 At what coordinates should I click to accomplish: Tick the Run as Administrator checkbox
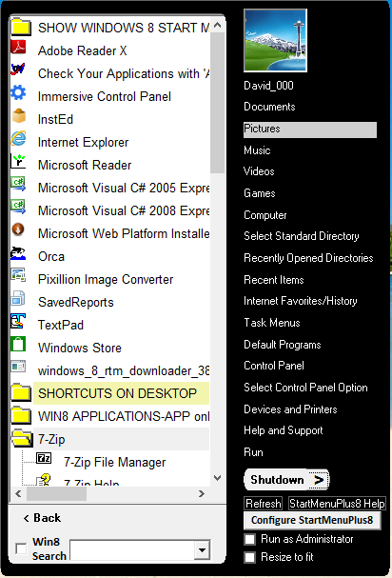click(250, 539)
